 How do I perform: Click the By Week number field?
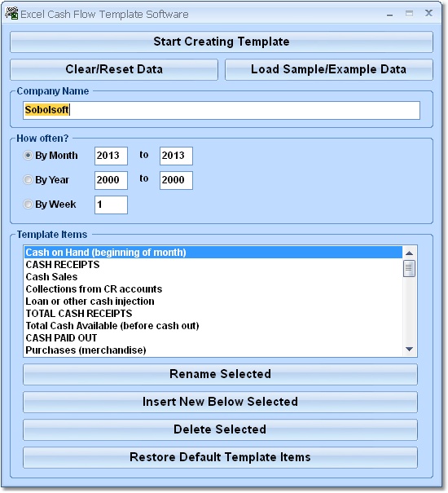click(x=111, y=205)
